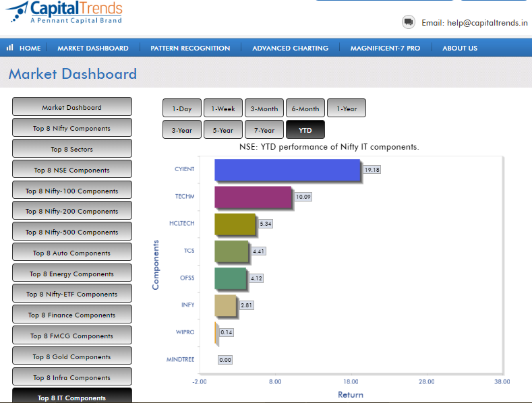Select the Market Dashboard sidebar button
The height and width of the screenshot is (403, 532).
click(72, 107)
